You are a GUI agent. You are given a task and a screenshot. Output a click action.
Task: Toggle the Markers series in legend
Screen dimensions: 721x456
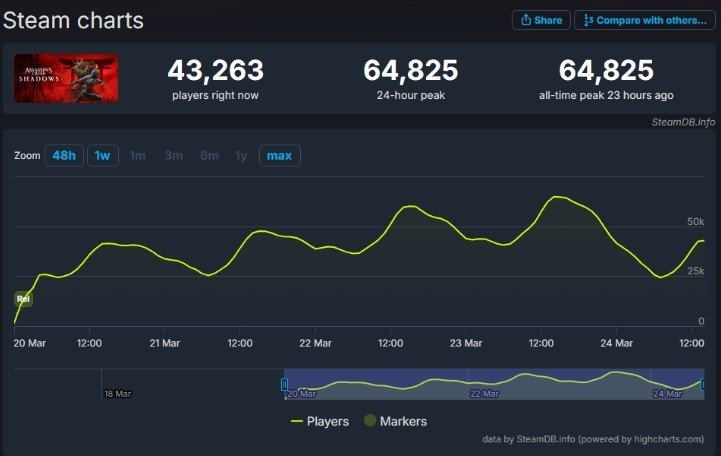coord(395,421)
